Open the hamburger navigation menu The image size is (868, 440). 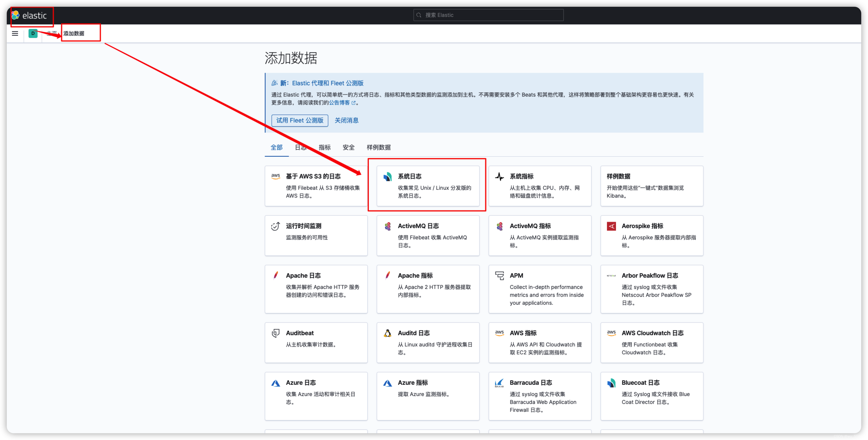pyautogui.click(x=15, y=33)
